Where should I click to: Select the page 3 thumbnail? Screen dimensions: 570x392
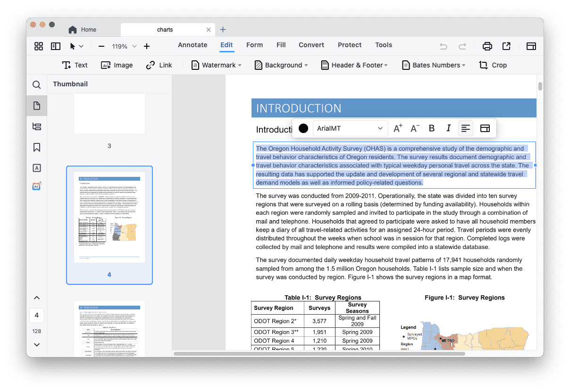click(x=109, y=113)
